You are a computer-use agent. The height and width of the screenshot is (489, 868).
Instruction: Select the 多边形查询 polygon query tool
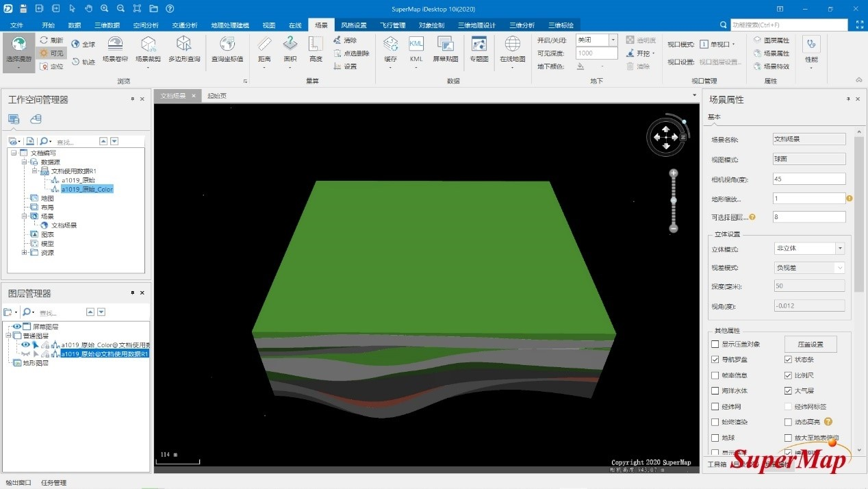pyautogui.click(x=184, y=49)
